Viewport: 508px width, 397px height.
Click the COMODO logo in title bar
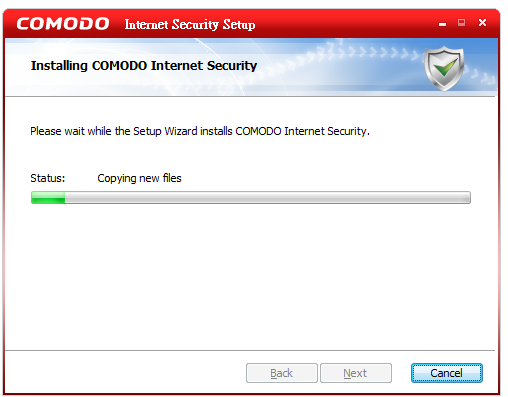(x=63, y=24)
